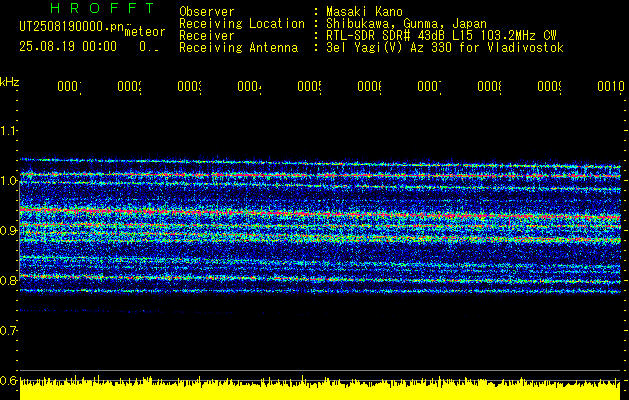Click the word meteor
Viewport: 629px width, 400px height.
(x=145, y=32)
